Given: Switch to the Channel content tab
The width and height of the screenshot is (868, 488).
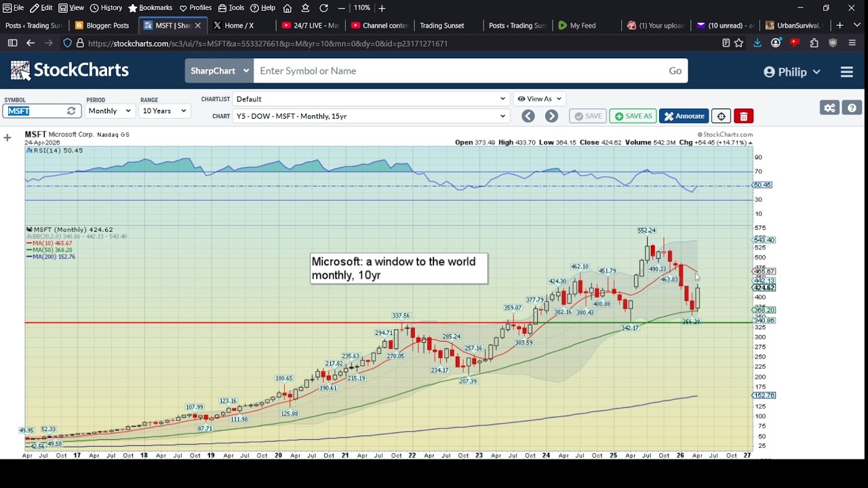Looking at the screenshot, I should point(380,26).
